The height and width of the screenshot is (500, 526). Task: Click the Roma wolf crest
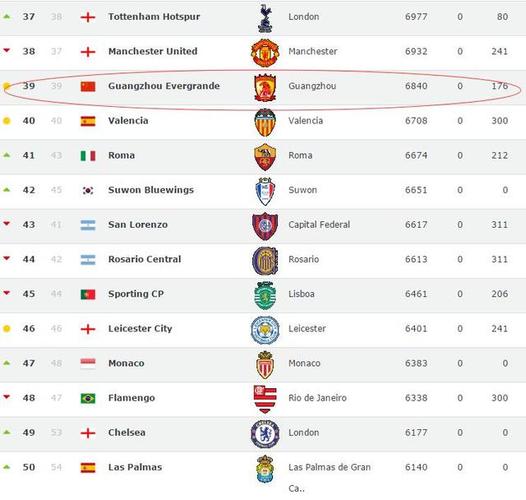point(265,157)
